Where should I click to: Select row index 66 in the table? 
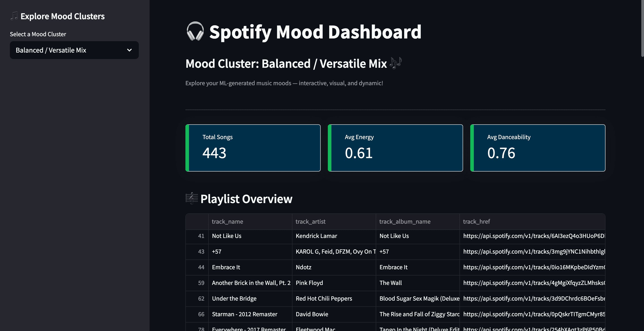tap(197, 314)
